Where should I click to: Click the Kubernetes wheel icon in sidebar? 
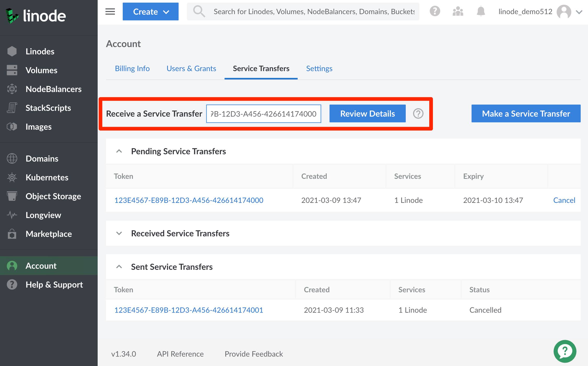[x=12, y=178]
